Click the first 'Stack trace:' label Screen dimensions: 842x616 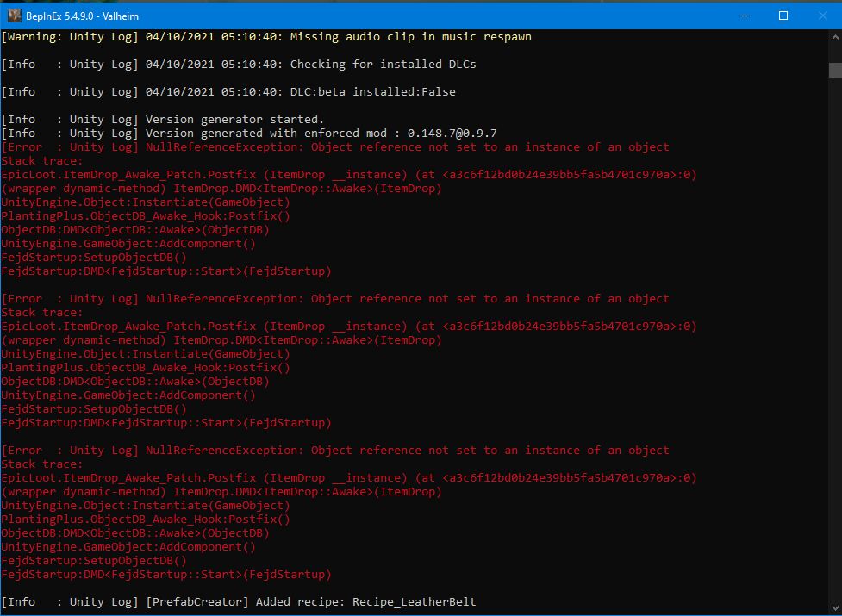tap(42, 161)
